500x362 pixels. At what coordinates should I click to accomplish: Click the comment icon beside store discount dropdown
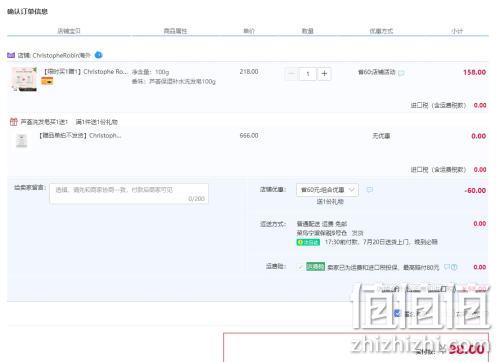click(370, 190)
